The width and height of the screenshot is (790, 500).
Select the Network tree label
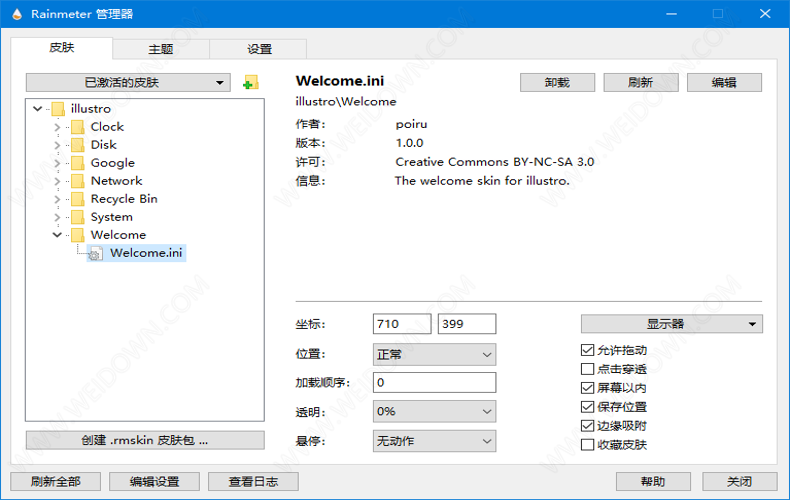click(116, 181)
